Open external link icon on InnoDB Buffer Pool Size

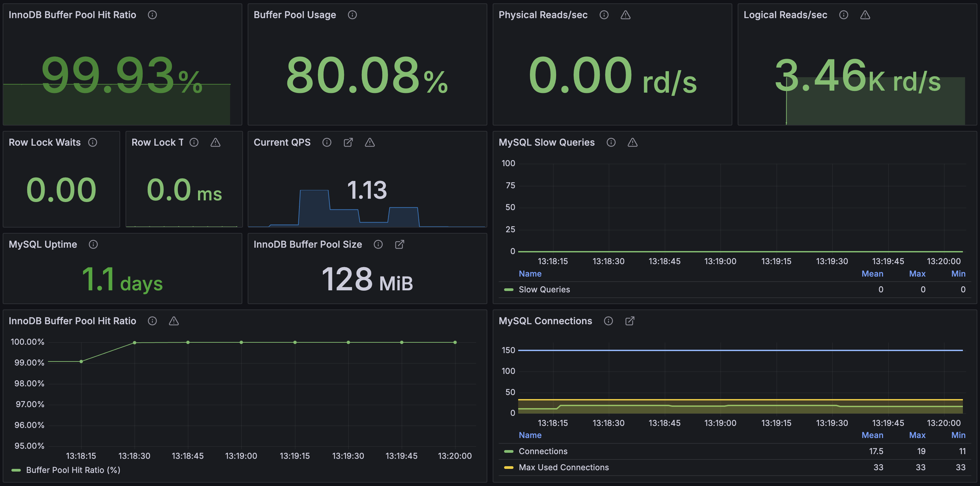(399, 244)
